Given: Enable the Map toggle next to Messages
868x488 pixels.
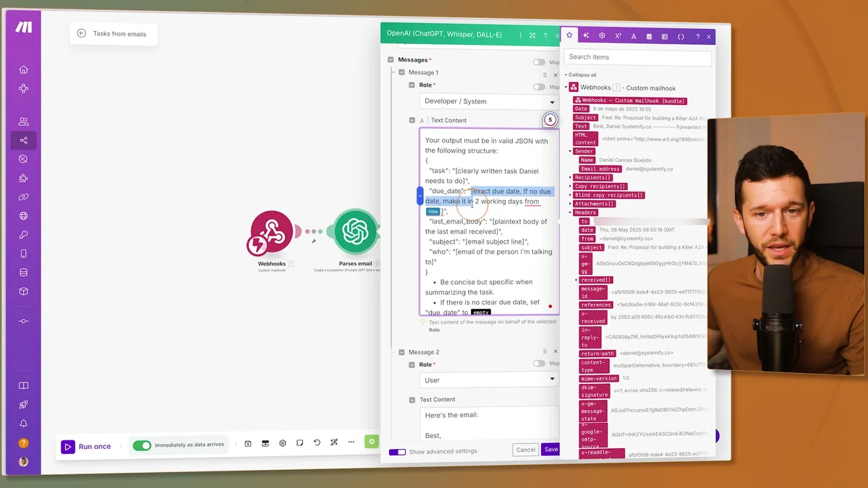Looking at the screenshot, I should (x=538, y=61).
